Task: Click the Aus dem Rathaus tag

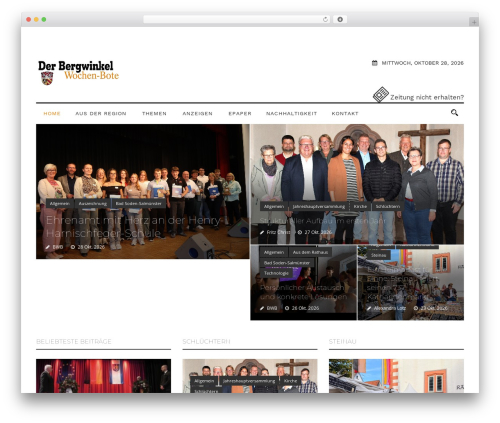Action: [x=310, y=252]
